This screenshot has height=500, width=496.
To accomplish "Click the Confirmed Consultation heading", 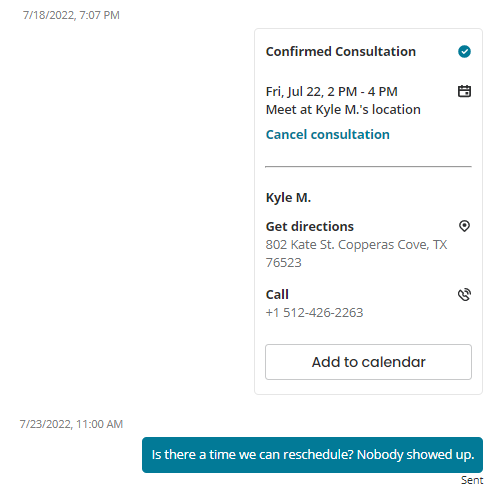I will 341,52.
